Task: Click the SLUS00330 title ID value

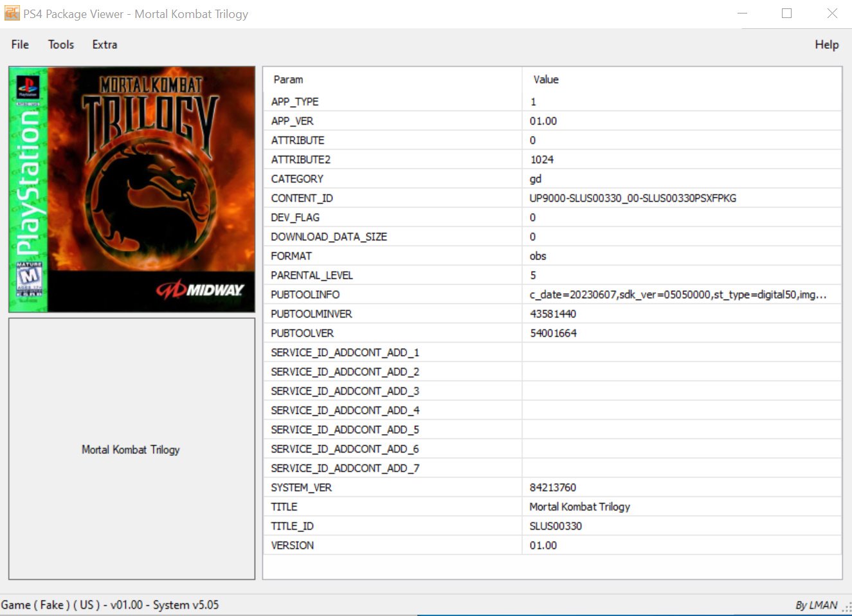Action: tap(556, 526)
